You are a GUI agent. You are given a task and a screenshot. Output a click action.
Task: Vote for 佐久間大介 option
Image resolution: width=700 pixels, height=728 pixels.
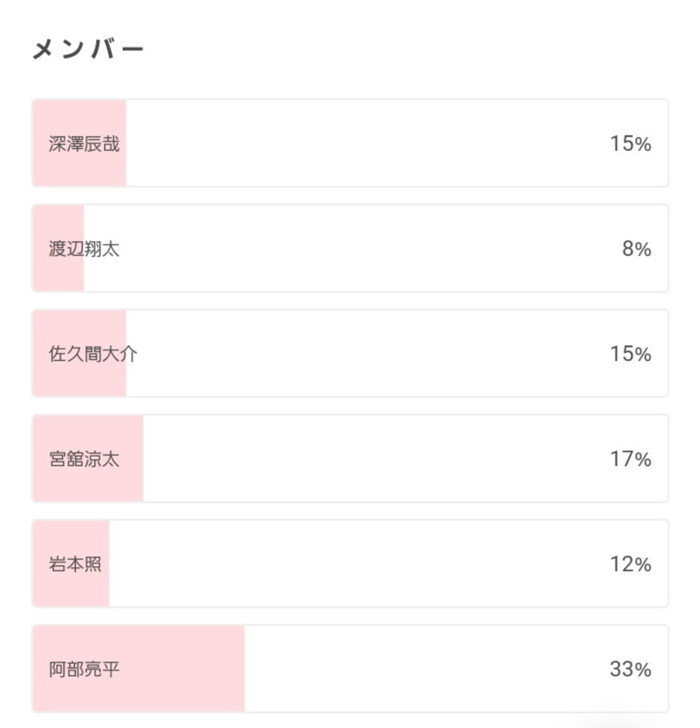[x=350, y=353]
